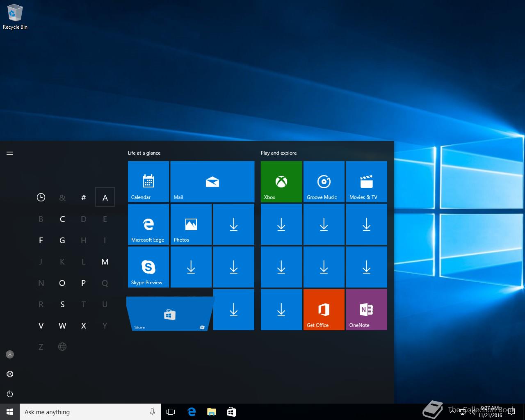The image size is (525, 420).
Task: Open the Photos tile
Action: (191, 224)
